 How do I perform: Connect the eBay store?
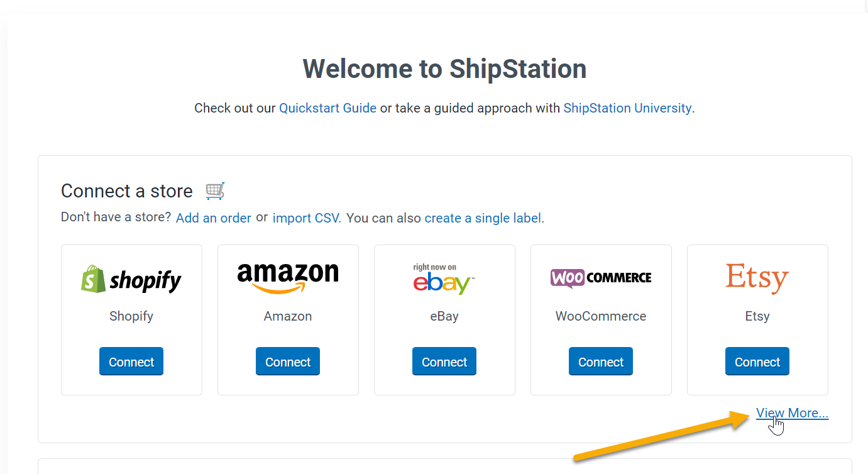pyautogui.click(x=444, y=361)
